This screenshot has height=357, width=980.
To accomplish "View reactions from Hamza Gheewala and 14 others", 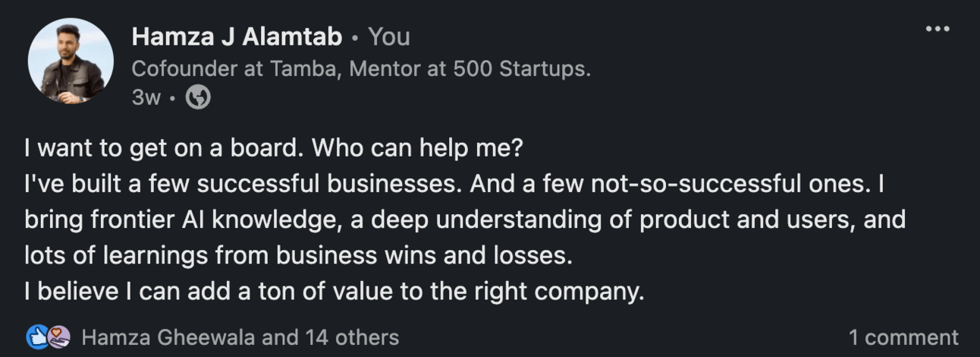I will click(240, 337).
